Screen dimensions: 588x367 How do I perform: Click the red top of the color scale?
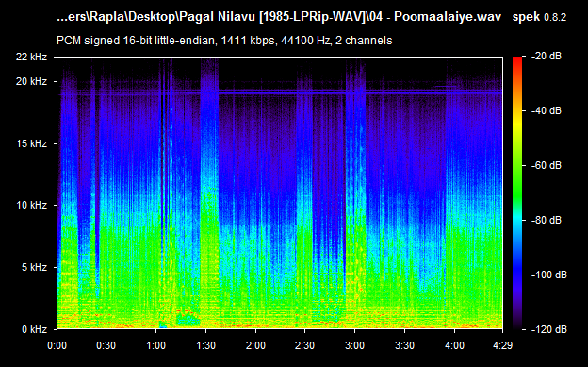(x=517, y=60)
